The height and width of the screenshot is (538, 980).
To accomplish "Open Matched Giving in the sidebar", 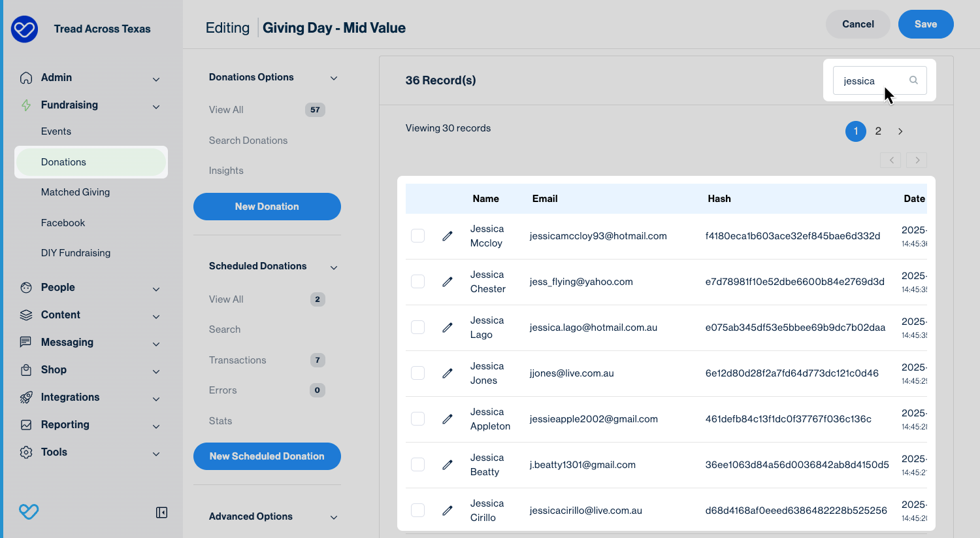I will point(75,192).
